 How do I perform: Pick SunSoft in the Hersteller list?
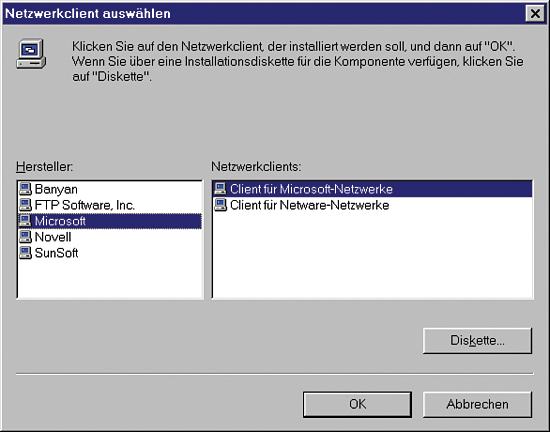coord(56,253)
